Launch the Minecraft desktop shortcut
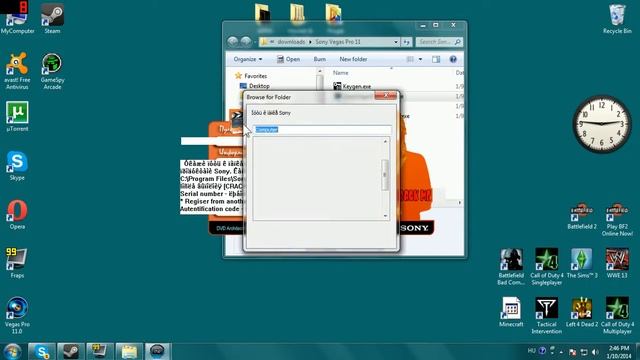This screenshot has width=640, height=360. 511,312
